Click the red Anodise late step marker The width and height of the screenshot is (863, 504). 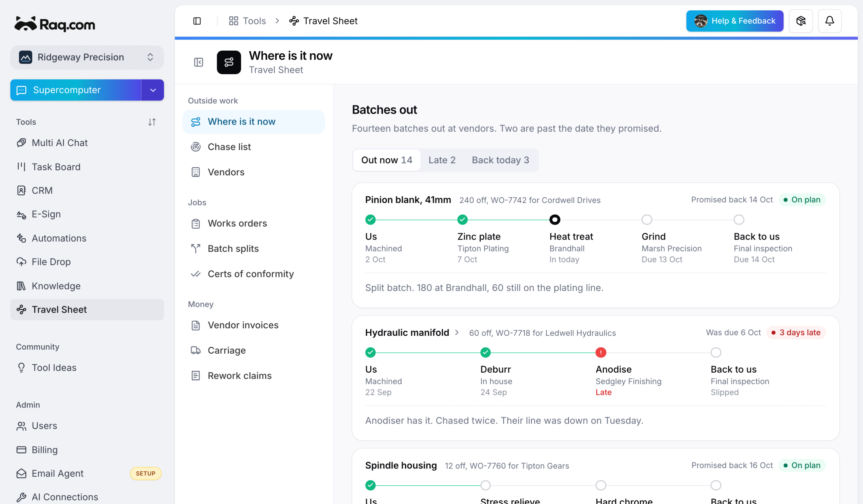coord(601,352)
